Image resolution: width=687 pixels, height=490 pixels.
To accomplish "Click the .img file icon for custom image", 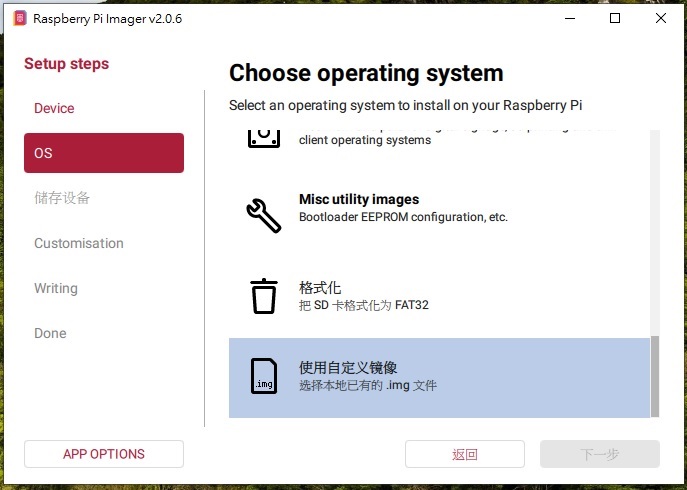I will coord(263,376).
